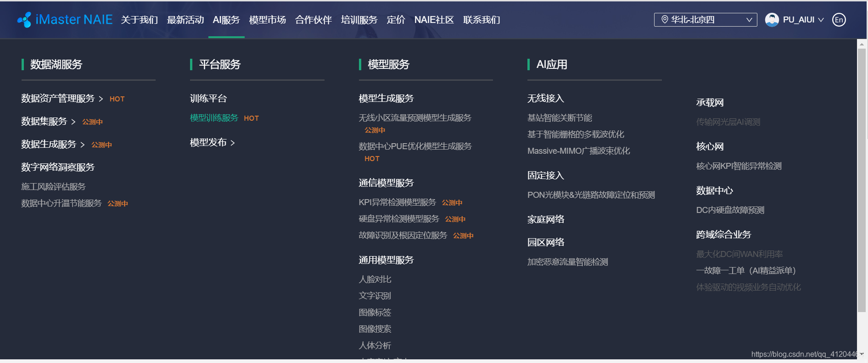
Task: Open the 定价 menu item
Action: 396,20
